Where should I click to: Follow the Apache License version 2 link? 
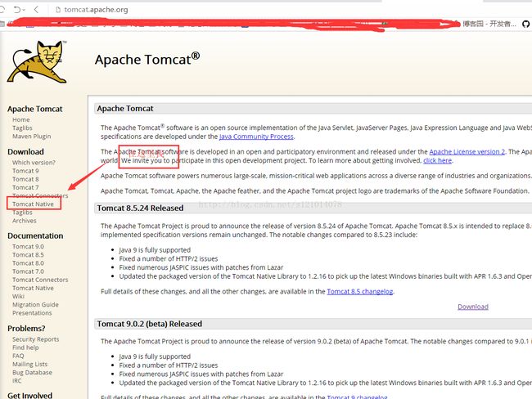click(x=467, y=151)
